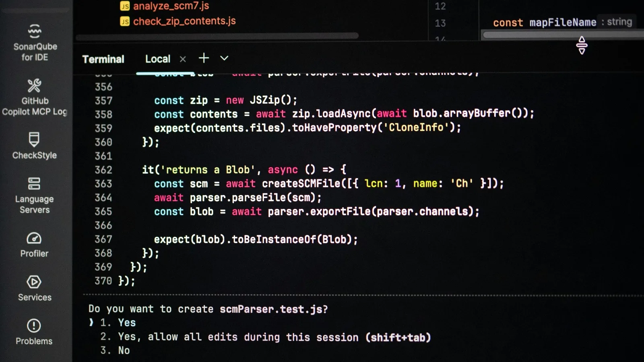Click the project tree horizontal scrollbar
Viewport: 644px width, 362px height.
point(217,36)
